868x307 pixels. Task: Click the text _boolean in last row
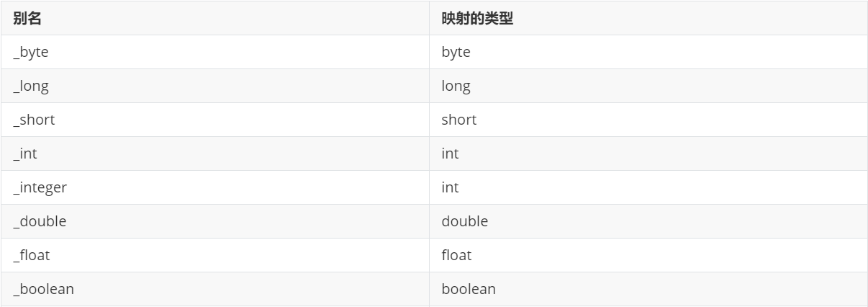(x=43, y=290)
